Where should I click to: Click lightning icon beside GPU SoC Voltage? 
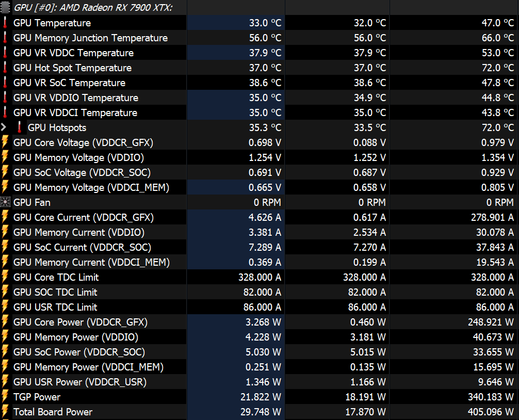click(x=5, y=172)
